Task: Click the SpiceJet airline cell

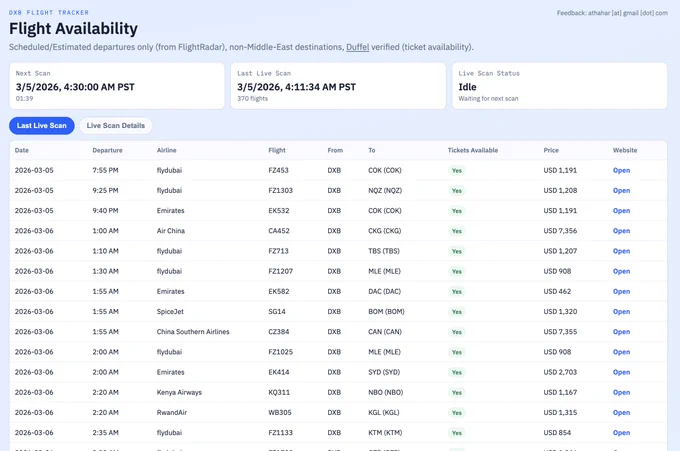Action: click(170, 311)
